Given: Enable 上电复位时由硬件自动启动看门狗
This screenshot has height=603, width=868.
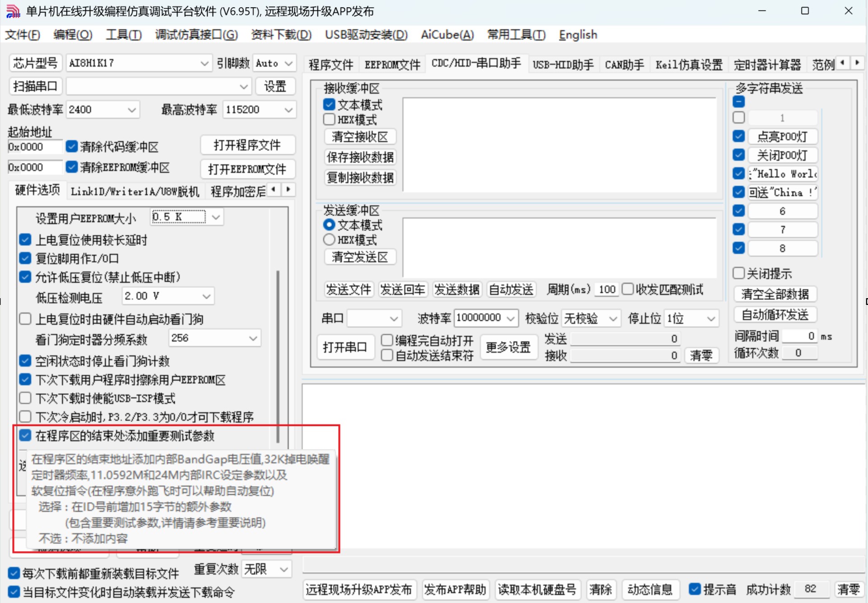Looking at the screenshot, I should [25, 319].
